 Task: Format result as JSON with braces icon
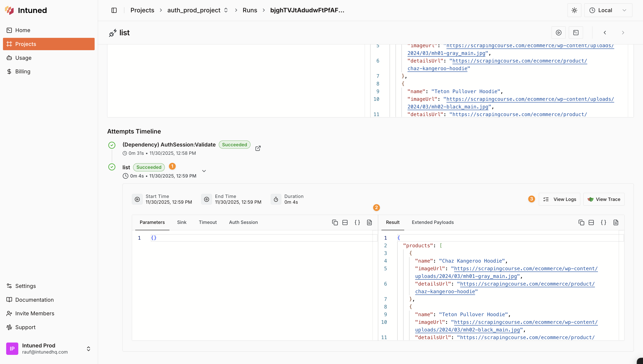(x=603, y=222)
